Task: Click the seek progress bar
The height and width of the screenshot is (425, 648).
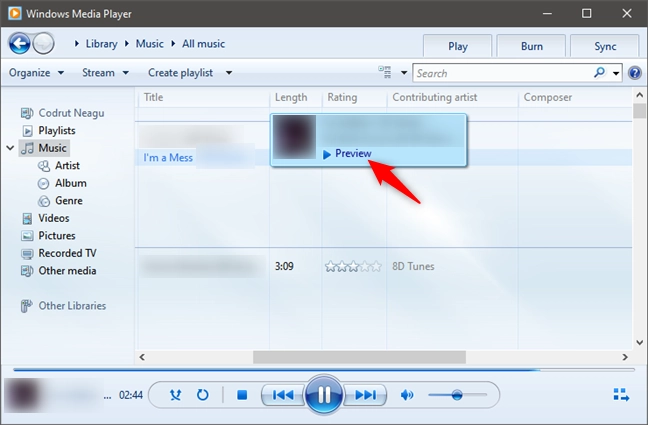Action: tap(324, 370)
